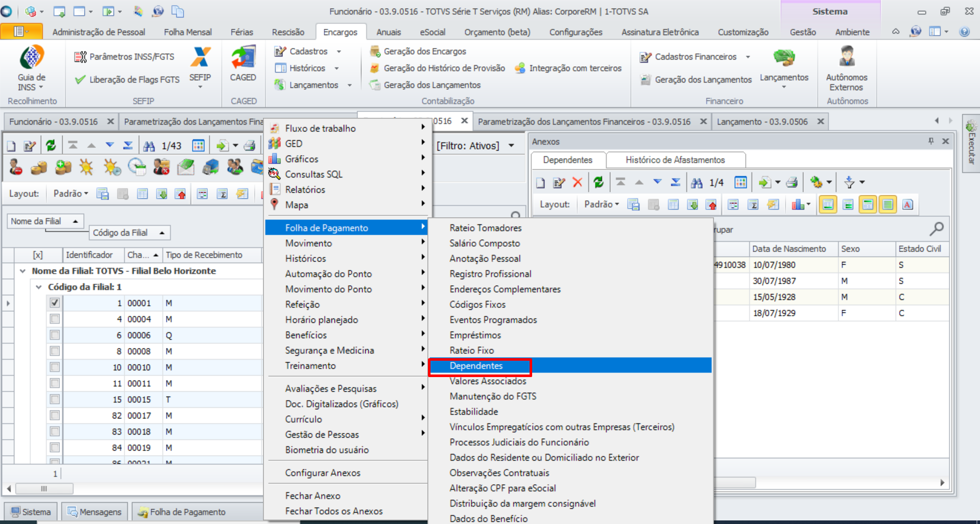Click the magnifier search icon in the Anexos panel

pos(937,229)
